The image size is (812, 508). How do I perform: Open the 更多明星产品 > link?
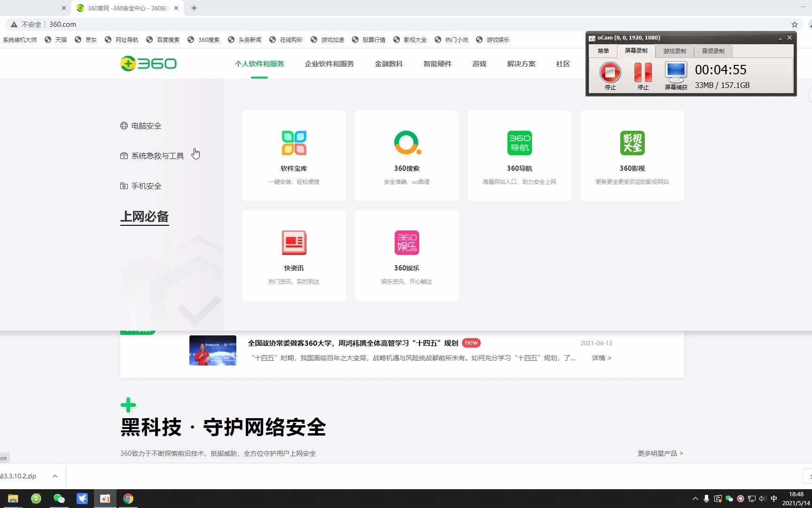[660, 453]
